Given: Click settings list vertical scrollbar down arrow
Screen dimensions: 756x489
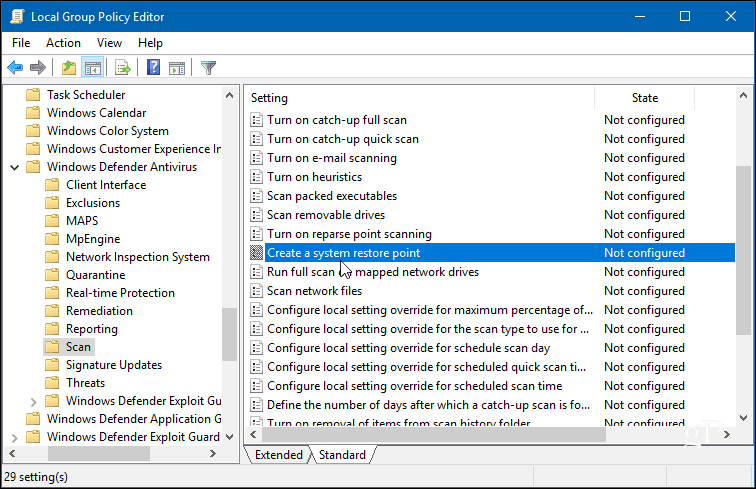Looking at the screenshot, I should coord(743,418).
